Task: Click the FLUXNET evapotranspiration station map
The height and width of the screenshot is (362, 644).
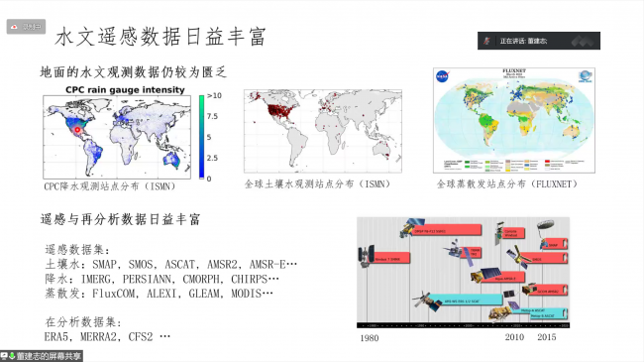Action: (x=514, y=120)
